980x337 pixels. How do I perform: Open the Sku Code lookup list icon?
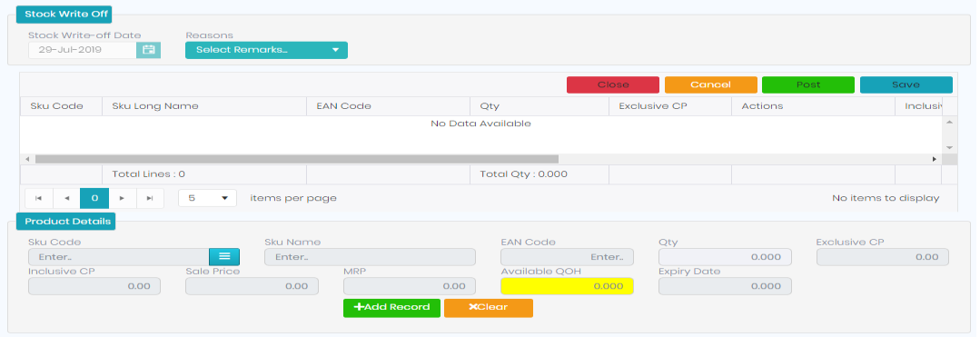point(224,256)
